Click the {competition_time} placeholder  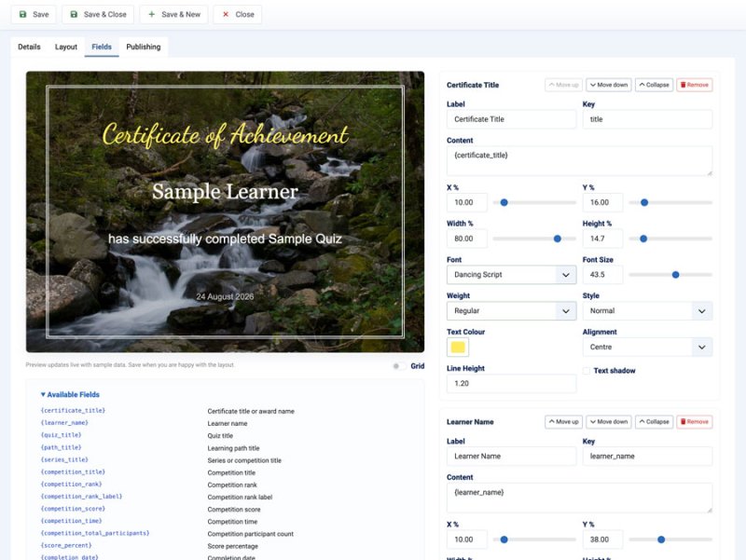[x=72, y=521]
